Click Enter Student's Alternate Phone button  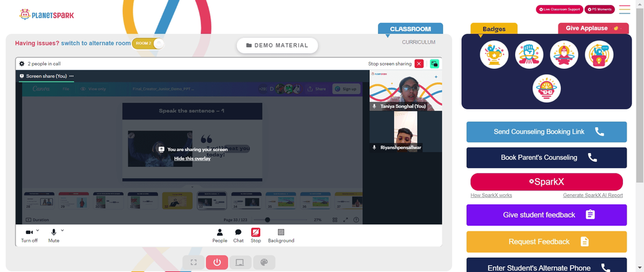click(546, 265)
